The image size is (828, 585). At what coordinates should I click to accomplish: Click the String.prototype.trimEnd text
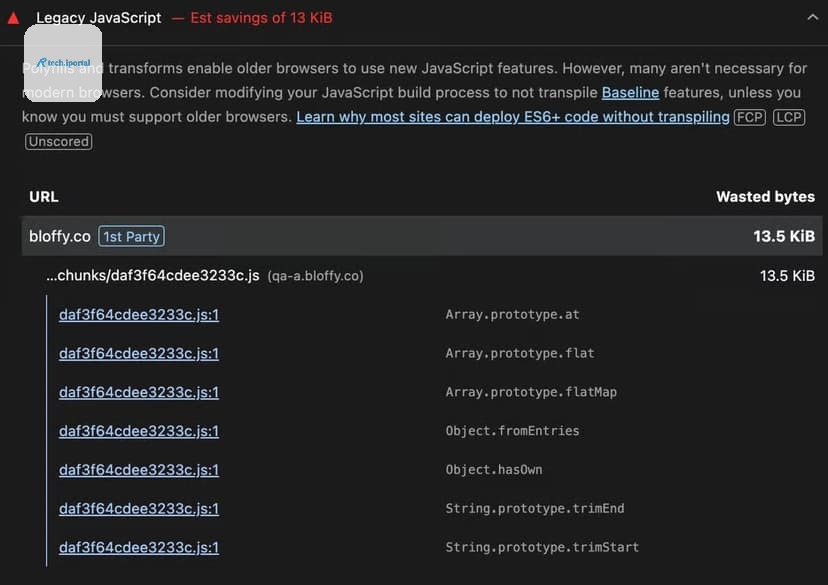click(x=535, y=508)
